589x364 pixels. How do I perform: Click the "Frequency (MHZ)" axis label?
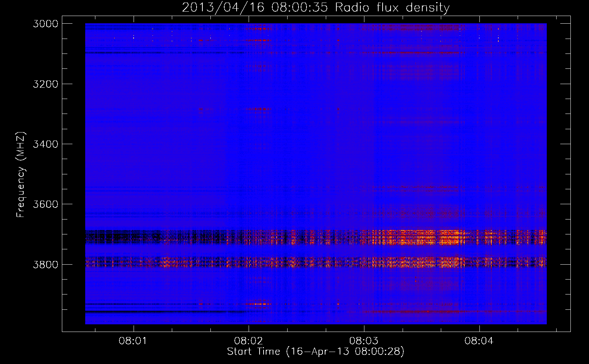[x=21, y=175]
